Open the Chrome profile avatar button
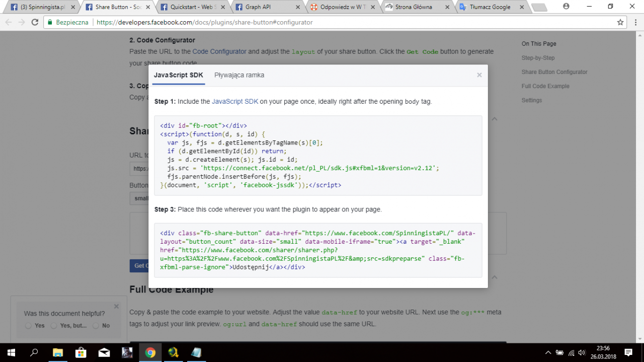The width and height of the screenshot is (644, 362). click(x=567, y=6)
